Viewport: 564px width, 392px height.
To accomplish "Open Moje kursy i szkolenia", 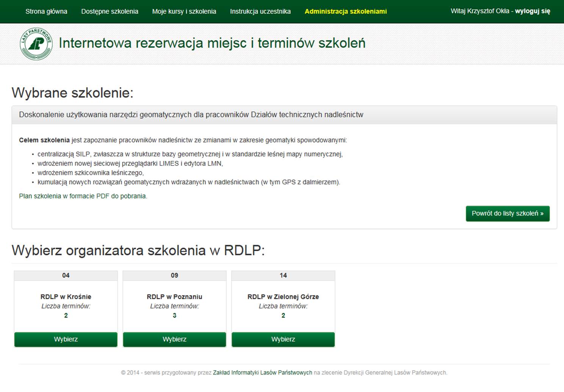I will [x=184, y=11].
